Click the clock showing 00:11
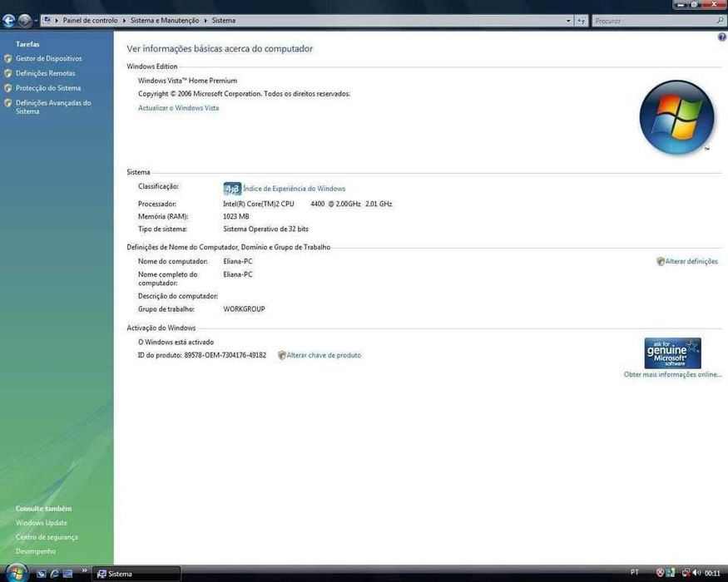The image size is (728, 582). pyautogui.click(x=712, y=574)
